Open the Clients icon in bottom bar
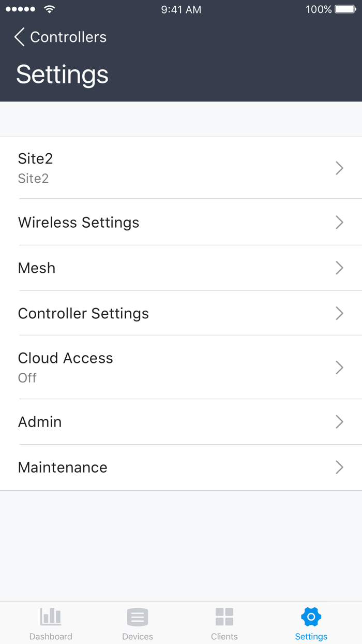Screen dimensions: 362x644 [224, 617]
